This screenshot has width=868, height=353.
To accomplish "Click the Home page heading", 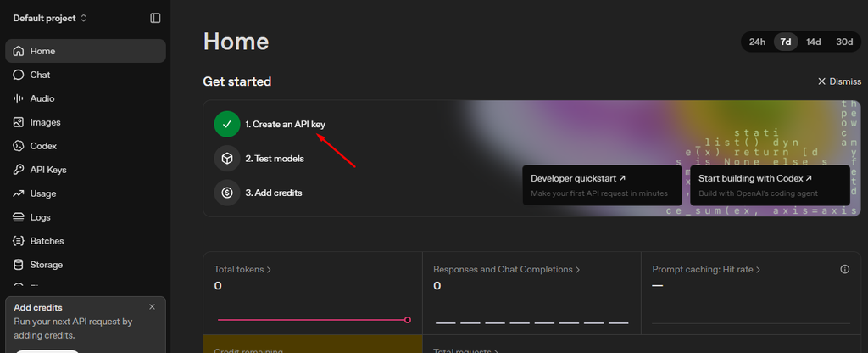I will pyautogui.click(x=236, y=42).
